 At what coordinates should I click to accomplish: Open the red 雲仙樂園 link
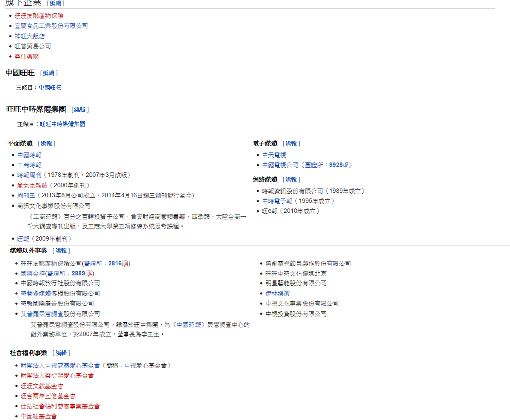click(27, 57)
